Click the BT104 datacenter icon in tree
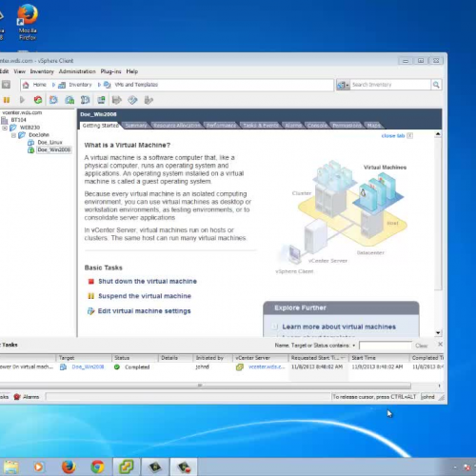Image resolution: width=476 pixels, height=476 pixels. point(5,120)
